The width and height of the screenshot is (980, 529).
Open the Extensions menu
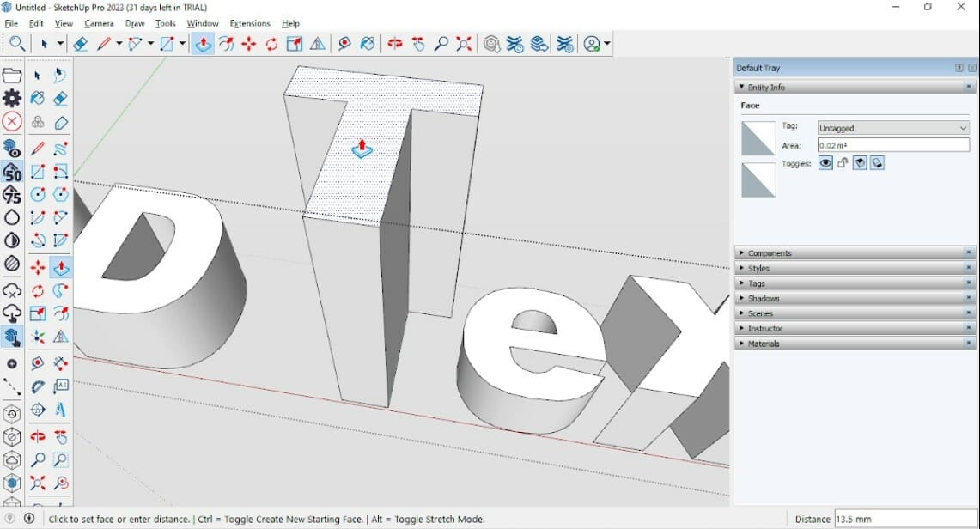tap(249, 23)
